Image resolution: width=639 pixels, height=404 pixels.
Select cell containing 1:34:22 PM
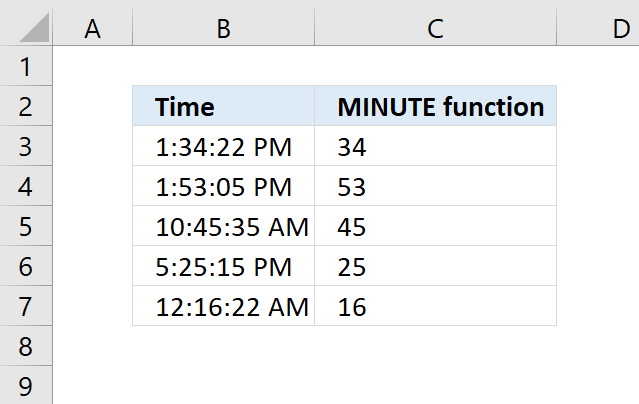(x=223, y=146)
